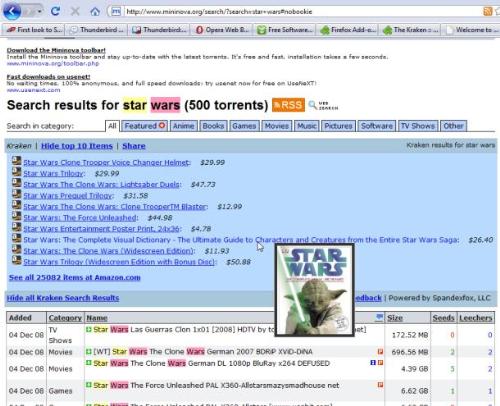Collapse via 'Hide all Kraken Search Results'

[x=63, y=298]
